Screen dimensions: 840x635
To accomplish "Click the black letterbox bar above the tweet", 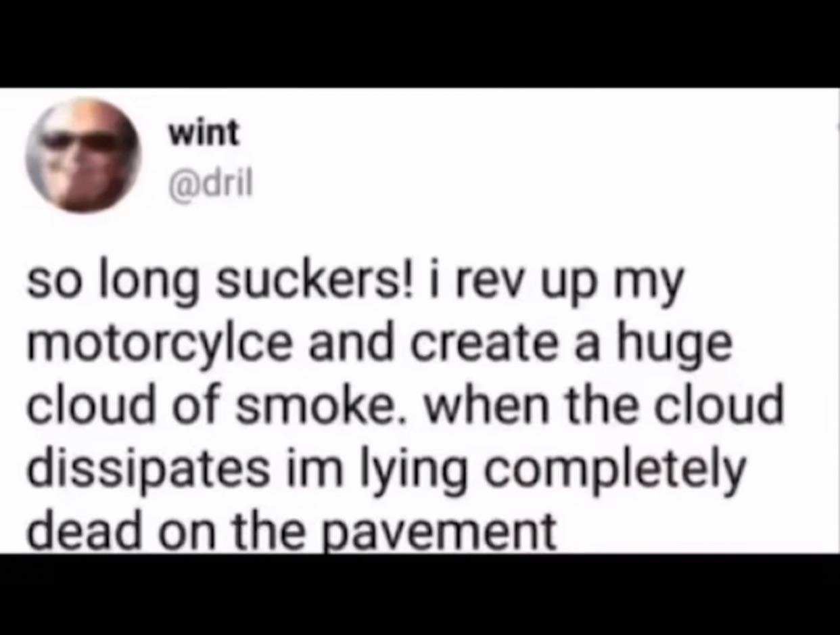I will coord(420,43).
